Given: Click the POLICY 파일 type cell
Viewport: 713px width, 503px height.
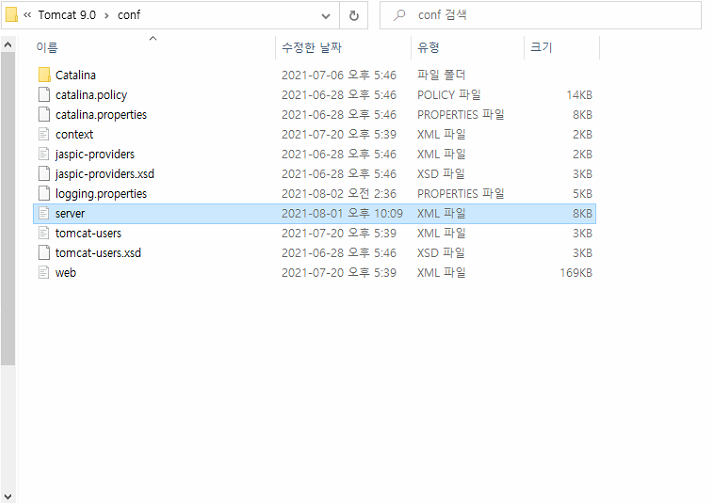Looking at the screenshot, I should pyautogui.click(x=449, y=95).
